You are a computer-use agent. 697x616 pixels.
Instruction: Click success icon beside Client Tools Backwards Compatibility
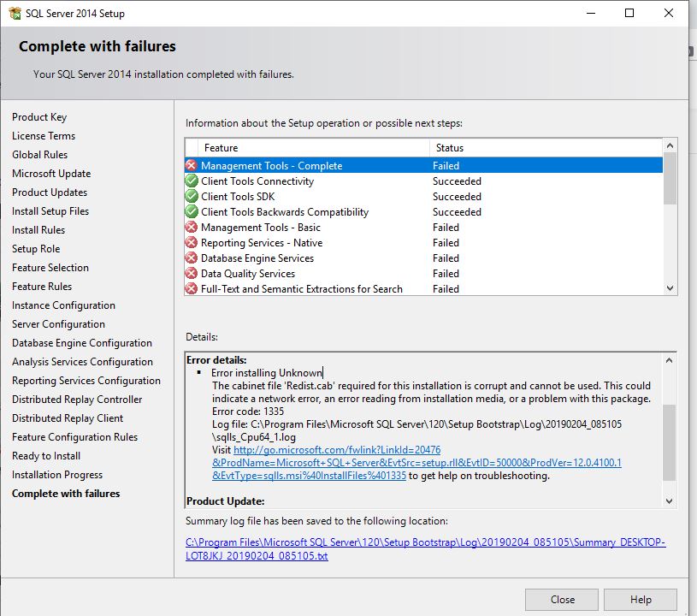[192, 211]
